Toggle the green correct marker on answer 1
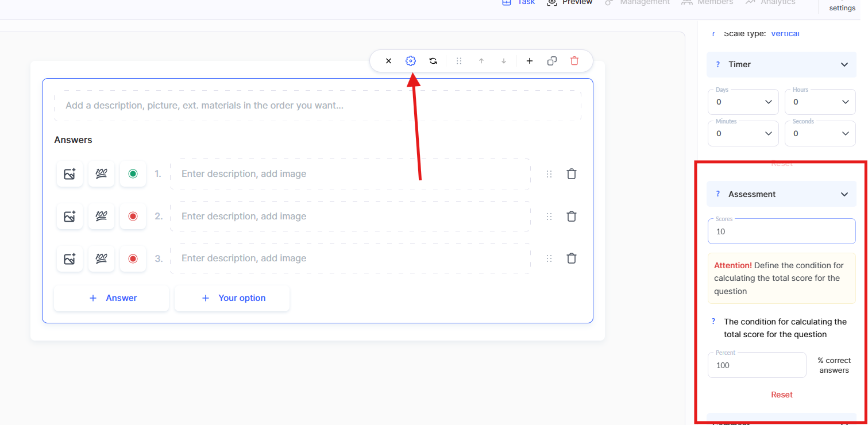 [x=133, y=174]
